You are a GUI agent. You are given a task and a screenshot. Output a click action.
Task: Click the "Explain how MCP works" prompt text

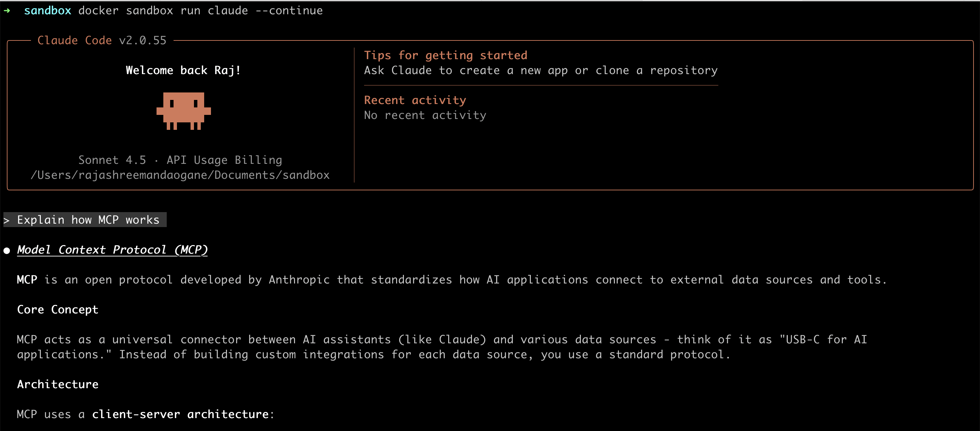[88, 220]
